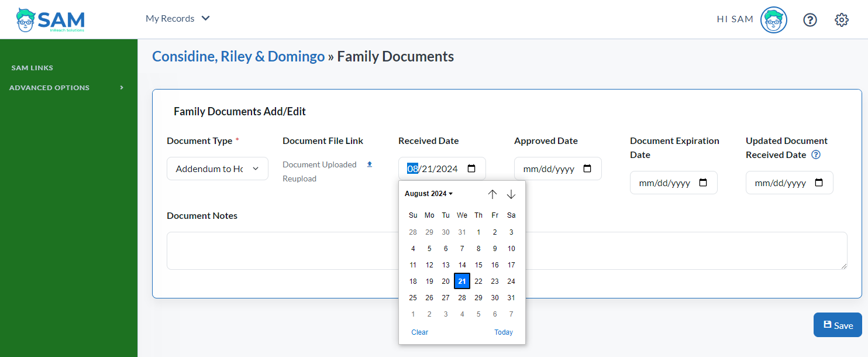This screenshot has height=357, width=868.
Task: Click the Updated Document Received Date help icon
Action: coord(816,155)
